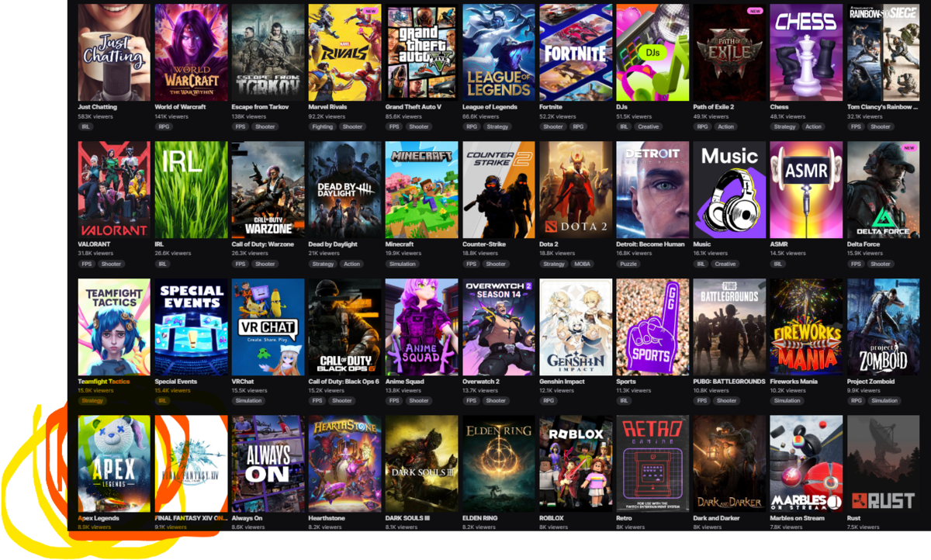Open the Sports foam finger cover
The height and width of the screenshot is (560, 931).
652,327
